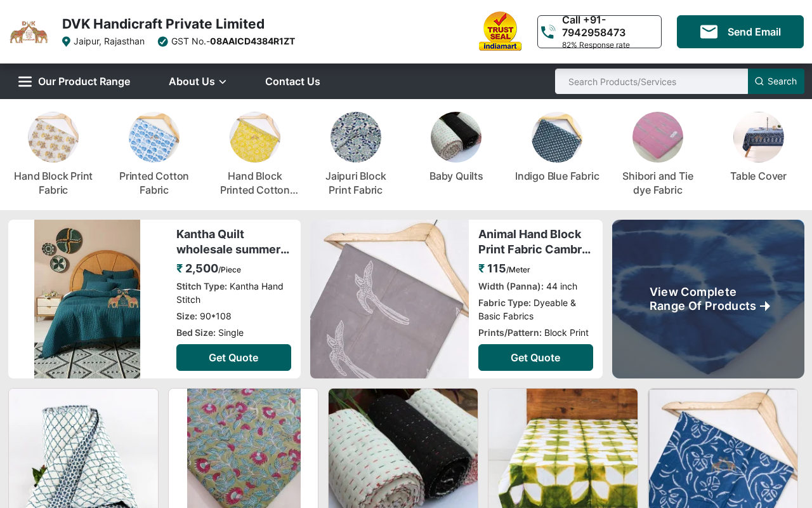Image resolution: width=812 pixels, height=508 pixels.
Task: Select the Baby Quilts category thumbnail
Action: click(456, 137)
